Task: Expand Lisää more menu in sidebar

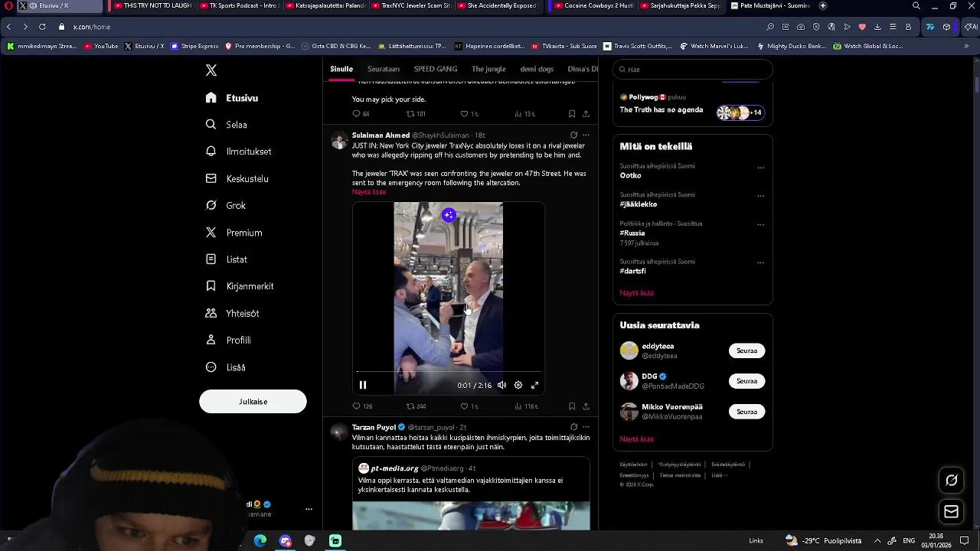Action: (x=226, y=367)
